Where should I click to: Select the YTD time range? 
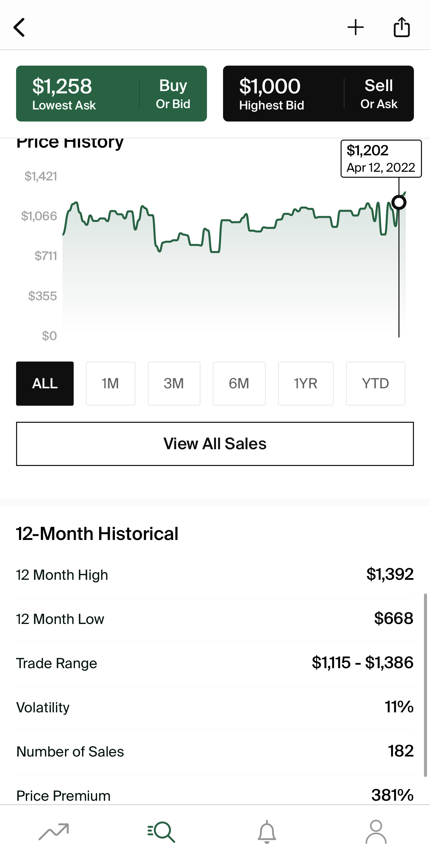pyautogui.click(x=375, y=384)
